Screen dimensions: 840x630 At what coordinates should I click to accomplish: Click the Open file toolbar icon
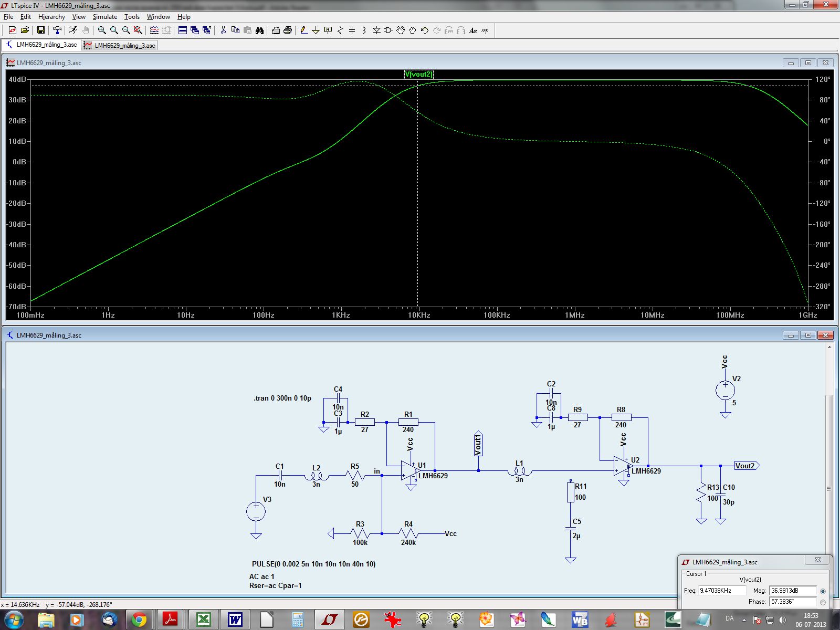point(25,30)
